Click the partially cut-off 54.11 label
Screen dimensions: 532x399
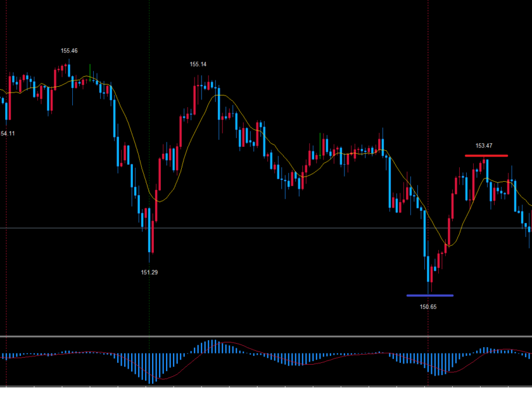[8, 134]
